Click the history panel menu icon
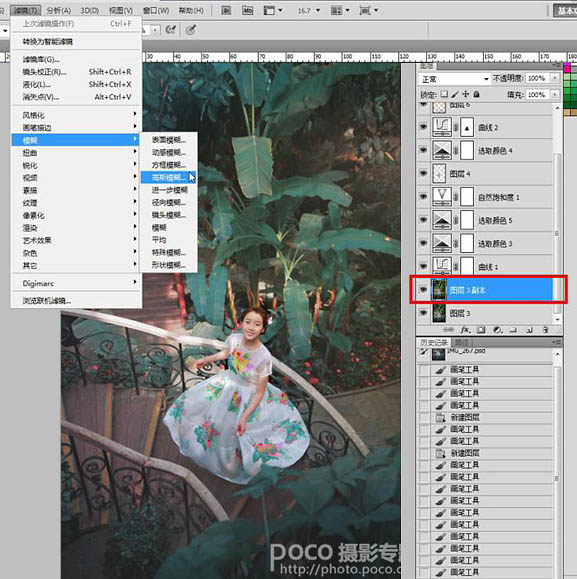This screenshot has width=577, height=579. [x=558, y=342]
